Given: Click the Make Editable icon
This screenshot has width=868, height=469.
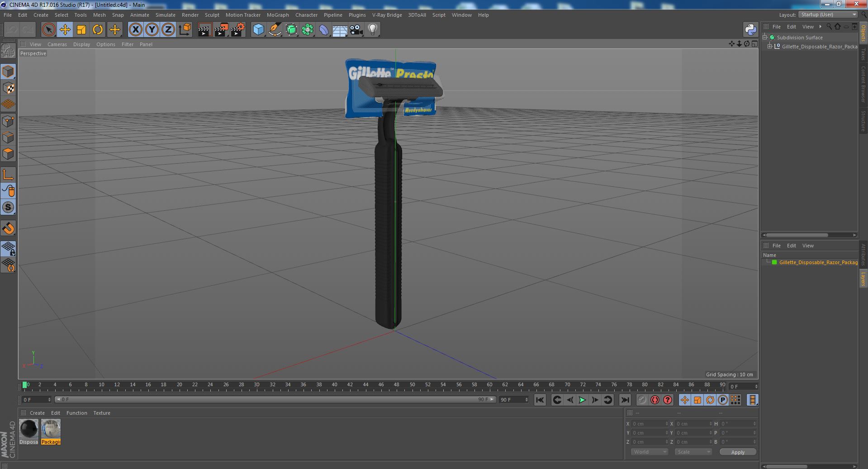Looking at the screenshot, I should (x=8, y=51).
